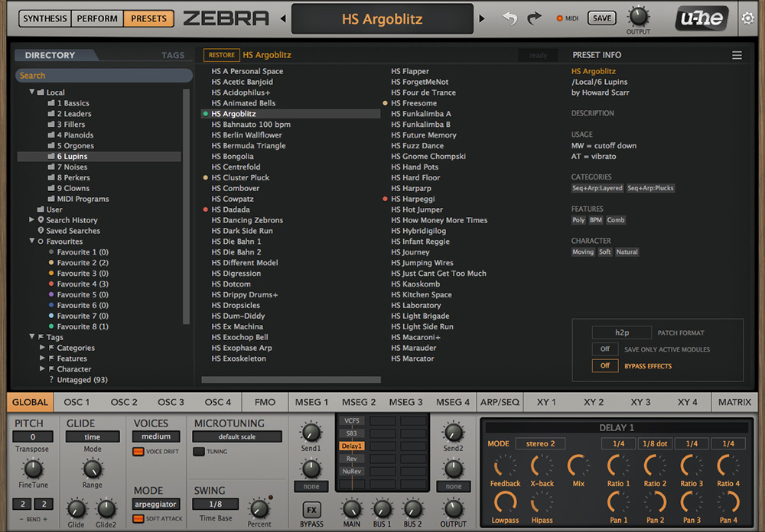Click the Restore button
Viewport: 765px width, 532px height.
(222, 55)
